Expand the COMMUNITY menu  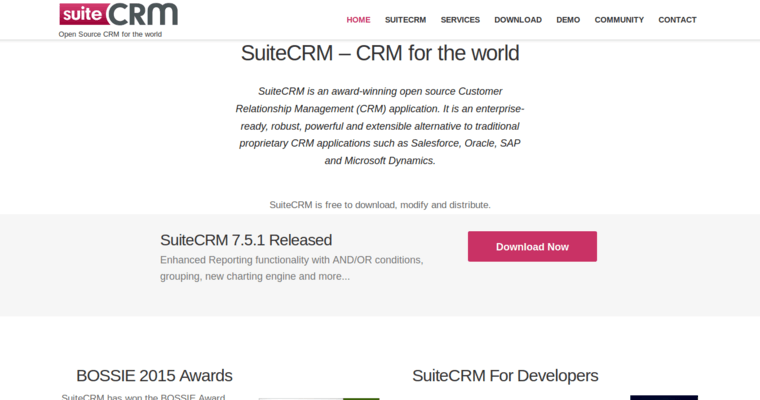click(619, 20)
